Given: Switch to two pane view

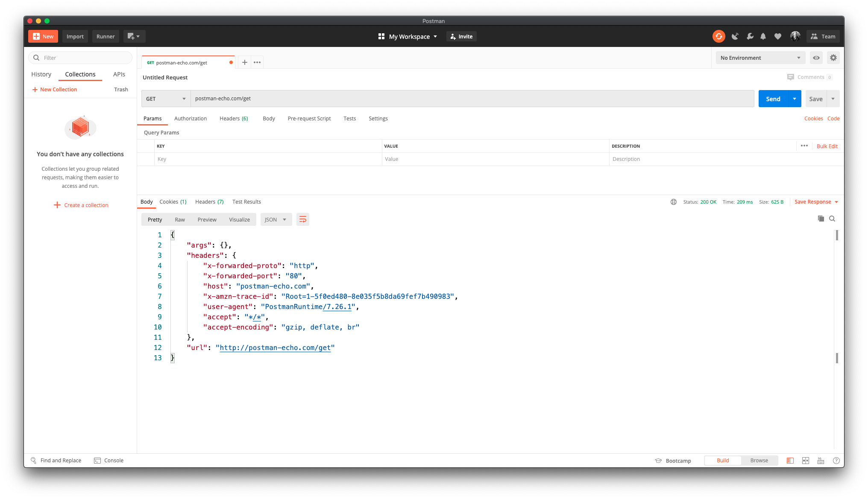Looking at the screenshot, I should point(806,460).
